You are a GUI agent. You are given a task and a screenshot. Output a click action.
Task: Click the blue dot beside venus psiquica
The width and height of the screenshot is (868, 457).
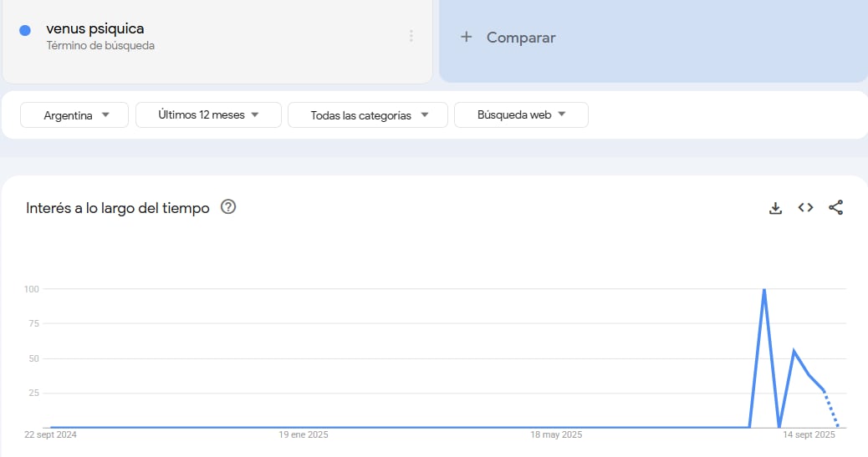[25, 30]
